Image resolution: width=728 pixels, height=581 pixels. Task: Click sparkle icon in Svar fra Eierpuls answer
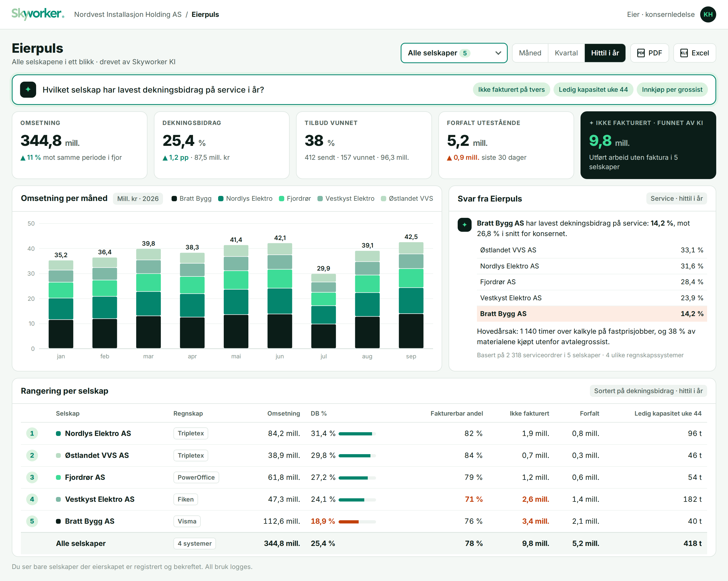coord(464,225)
